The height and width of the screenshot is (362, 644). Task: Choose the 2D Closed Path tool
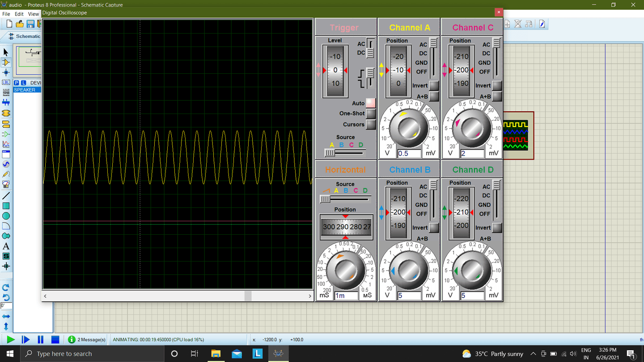6,236
